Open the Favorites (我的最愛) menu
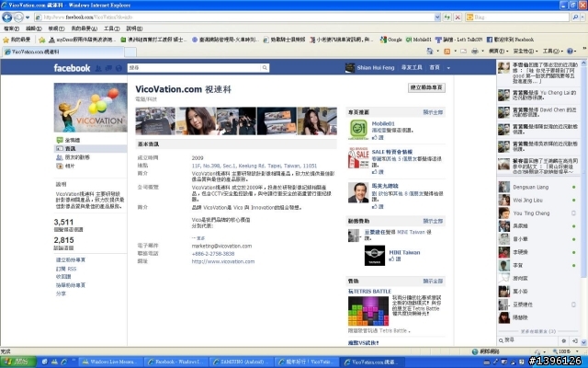The image size is (588, 368). [x=84, y=29]
